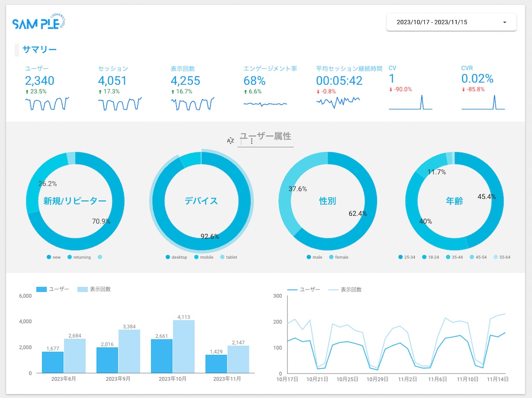
Task: Click the 表示回数 scorecard value 4,255
Action: pyautogui.click(x=185, y=81)
